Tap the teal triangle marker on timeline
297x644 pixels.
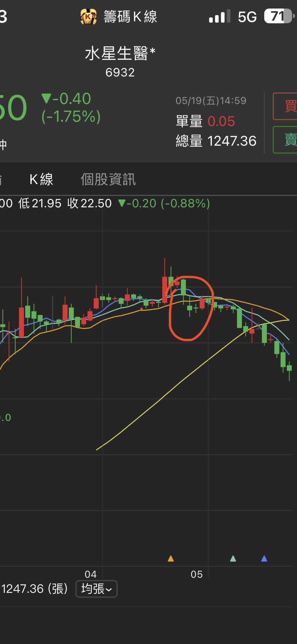pyautogui.click(x=233, y=558)
